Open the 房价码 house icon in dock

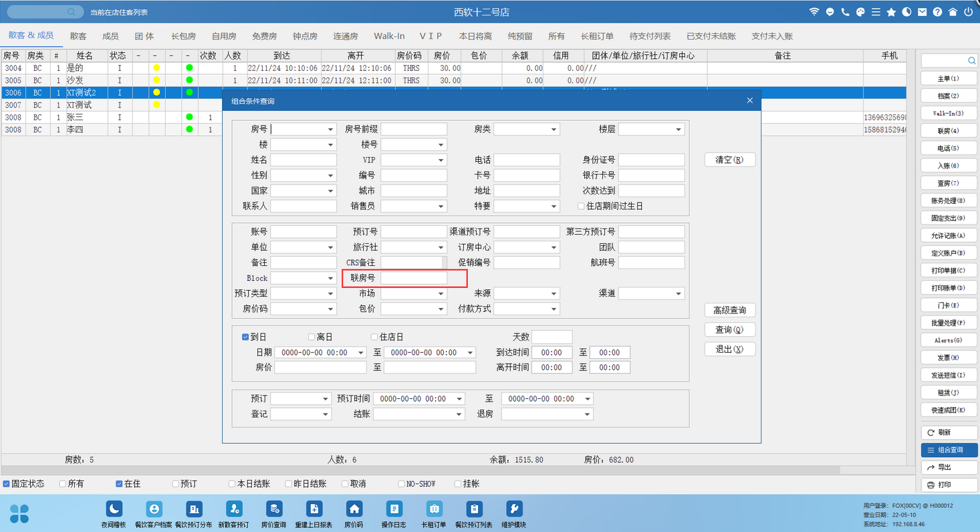pos(354,509)
